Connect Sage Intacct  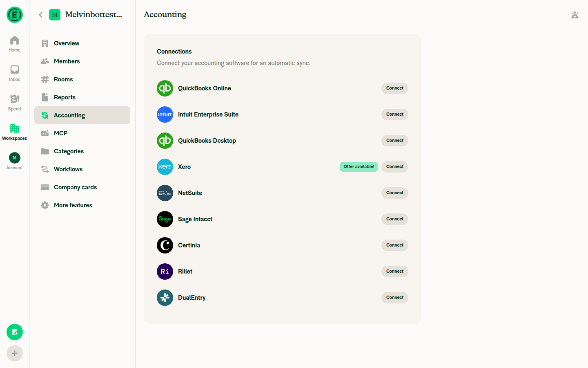[395, 219]
